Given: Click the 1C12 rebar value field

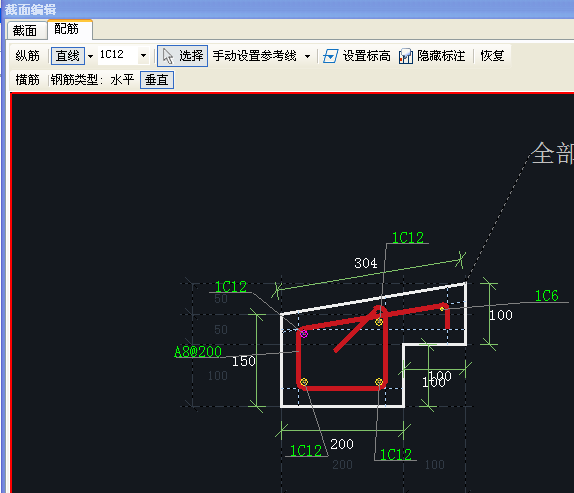Looking at the screenshot, I should 118,55.
